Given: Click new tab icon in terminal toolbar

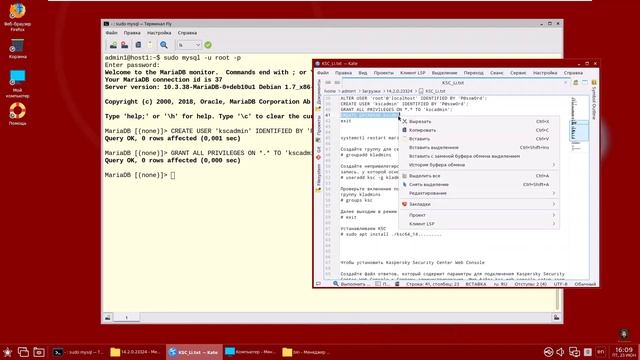Looking at the screenshot, I should 113,45.
